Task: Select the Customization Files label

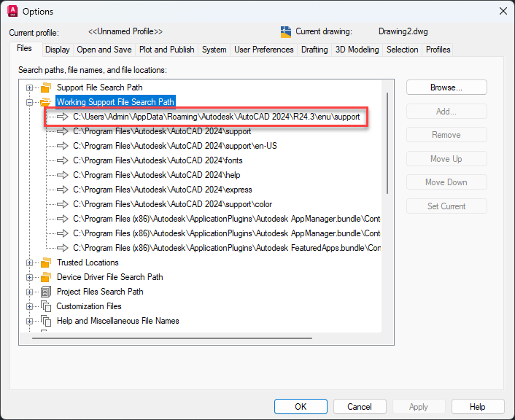Action: point(89,306)
